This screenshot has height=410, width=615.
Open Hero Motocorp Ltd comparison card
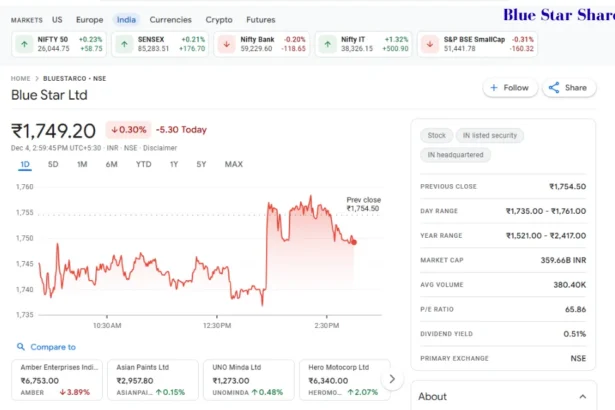coord(345,380)
